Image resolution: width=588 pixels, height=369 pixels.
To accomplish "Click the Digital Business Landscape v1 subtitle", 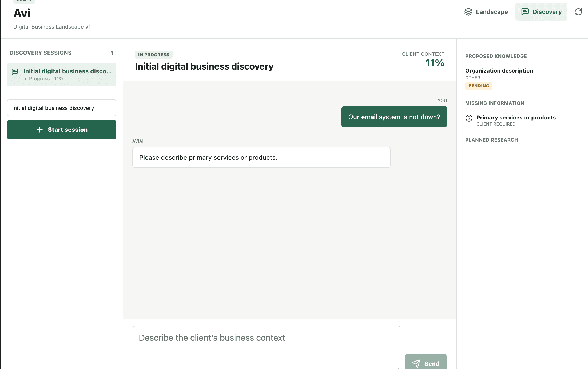I will (52, 27).
